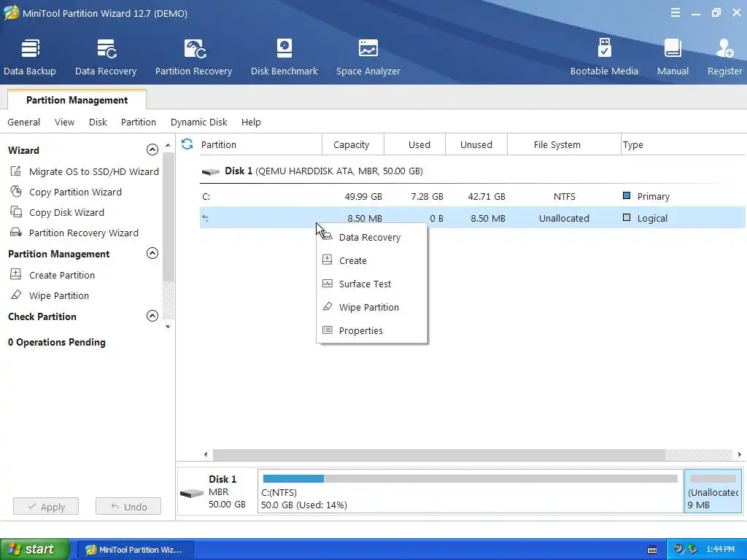Select Data Recovery in context menu
The image size is (747, 560).
pyautogui.click(x=371, y=237)
